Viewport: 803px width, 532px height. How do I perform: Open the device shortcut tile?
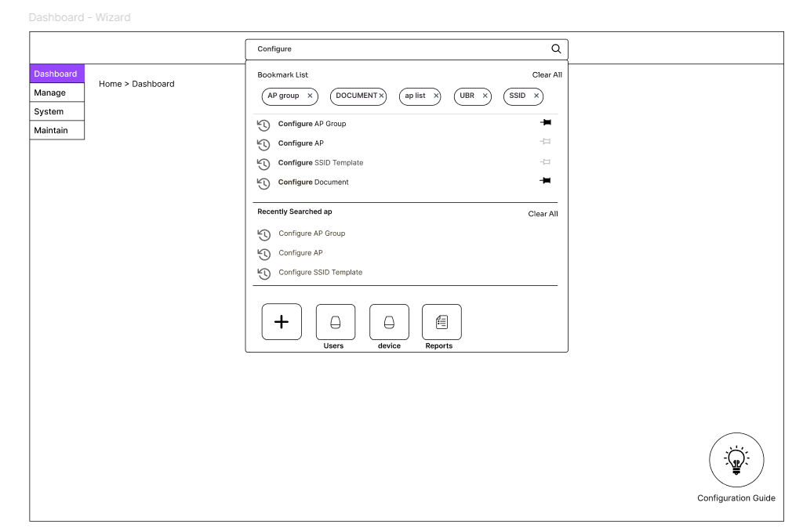point(389,322)
